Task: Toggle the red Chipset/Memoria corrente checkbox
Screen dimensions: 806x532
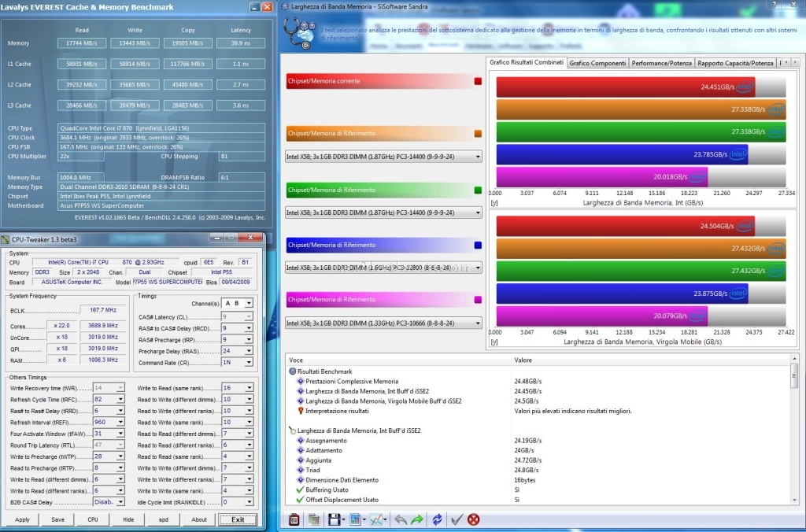Action: tap(478, 81)
